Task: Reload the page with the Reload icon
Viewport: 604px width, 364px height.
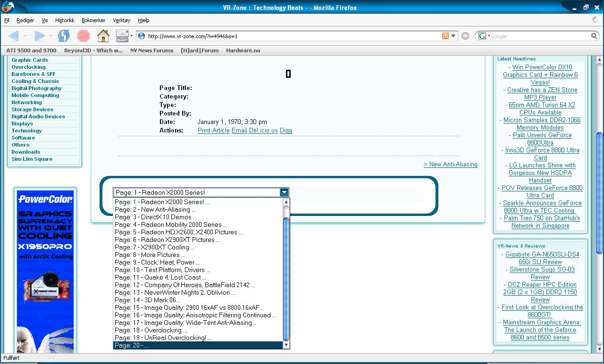Action: click(x=64, y=36)
